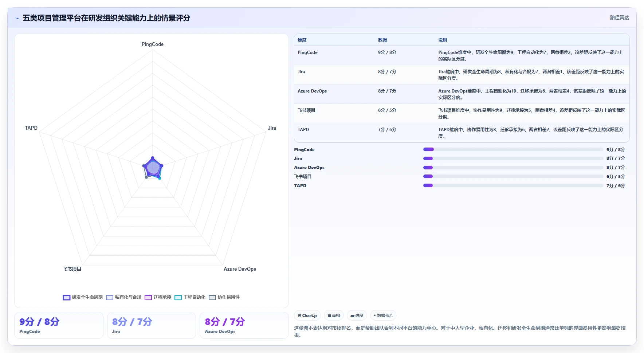Open the Jira 8分 / 7分 score card
This screenshot has width=644, height=353.
click(x=151, y=325)
